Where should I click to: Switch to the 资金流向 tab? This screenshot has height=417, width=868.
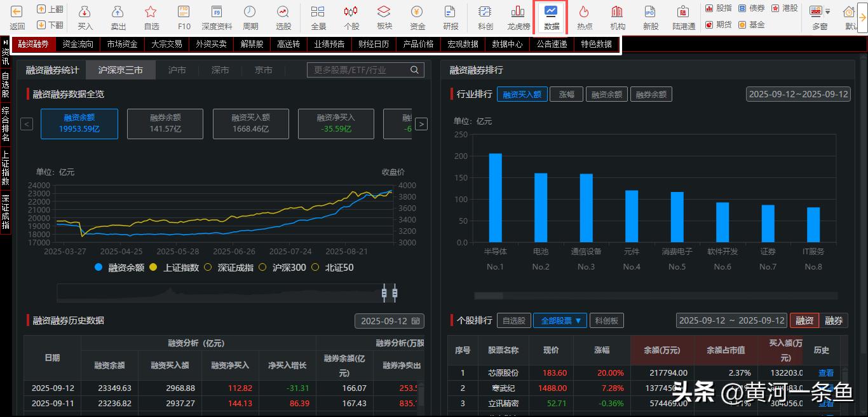[x=78, y=44]
